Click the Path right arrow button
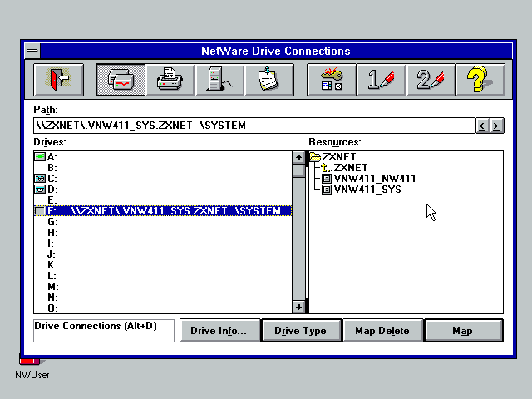The height and width of the screenshot is (399, 532). [497, 126]
